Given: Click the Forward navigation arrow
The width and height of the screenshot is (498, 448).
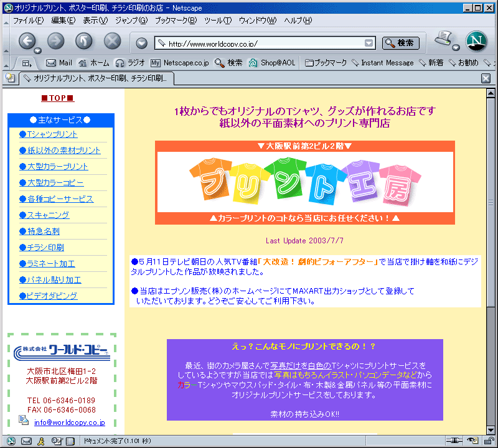Looking at the screenshot, I should point(55,41).
